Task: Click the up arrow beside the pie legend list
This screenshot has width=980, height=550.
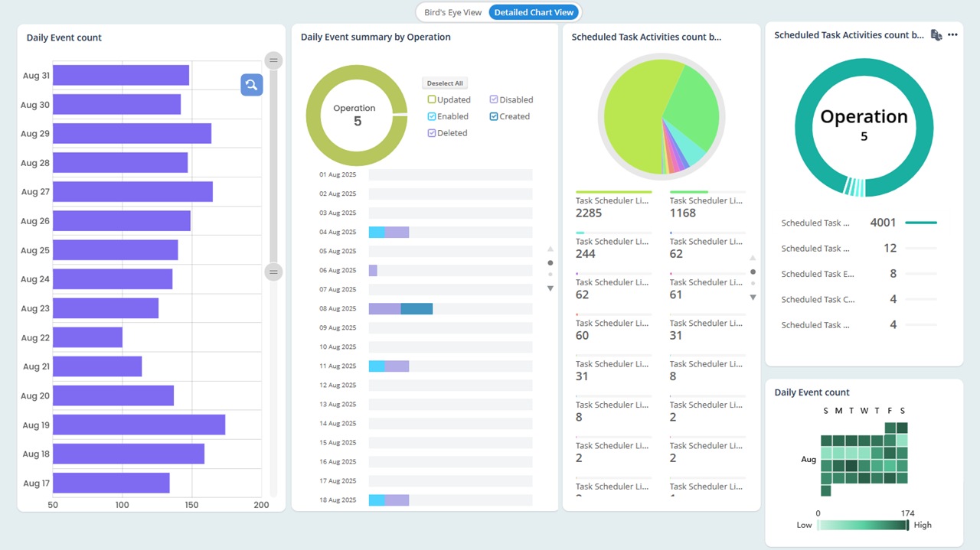Action: click(753, 258)
